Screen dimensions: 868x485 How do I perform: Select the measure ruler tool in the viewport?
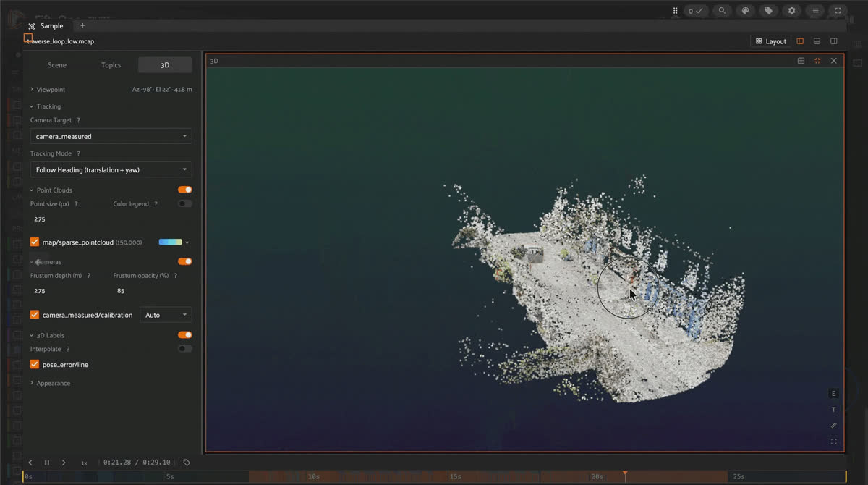pyautogui.click(x=833, y=426)
